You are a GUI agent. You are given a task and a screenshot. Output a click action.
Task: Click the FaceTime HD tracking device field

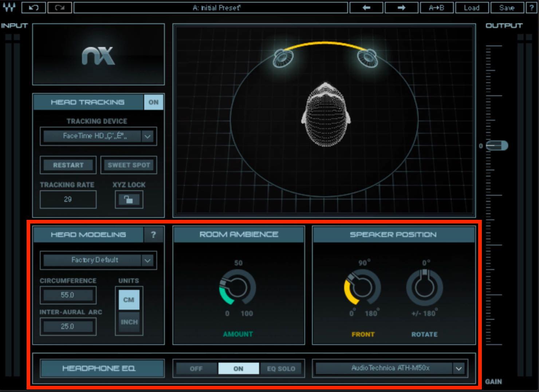tap(93, 136)
